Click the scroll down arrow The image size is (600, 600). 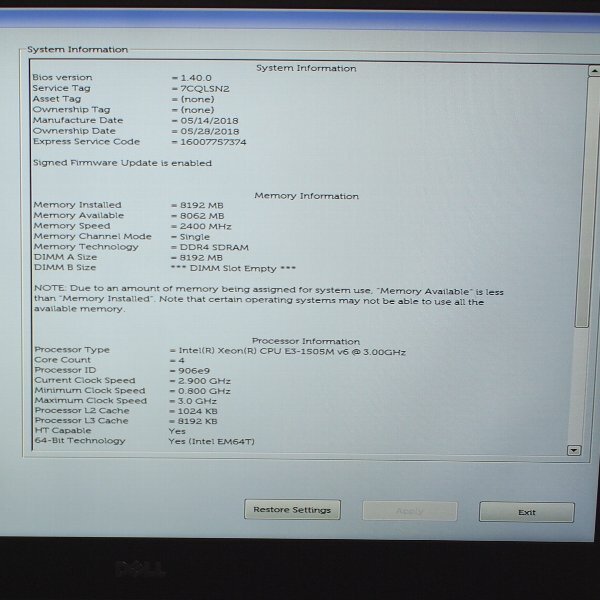(574, 450)
